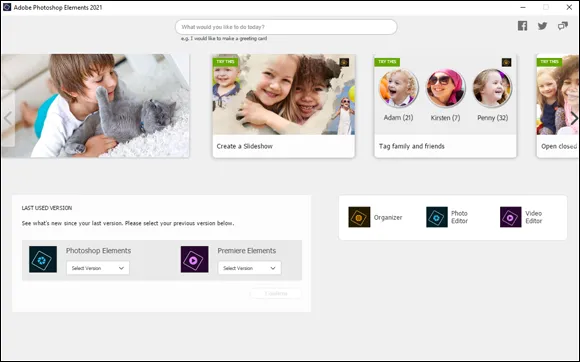Click the TRY THIS tag on the Tag family card

tap(387, 62)
